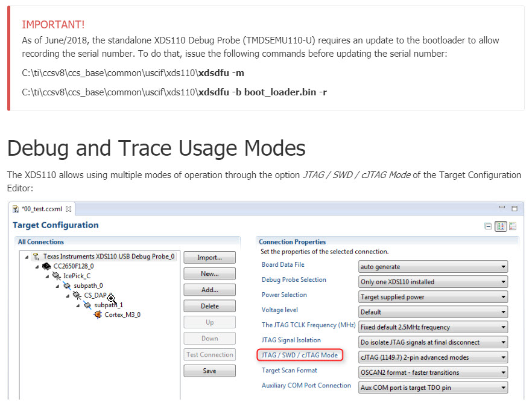
Task: Save the target configuration with Save button
Action: click(x=209, y=371)
